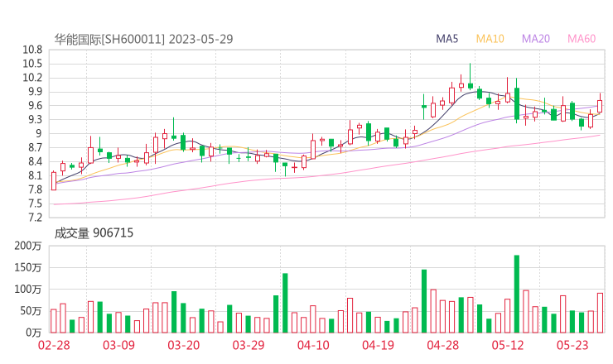The height and width of the screenshot is (364, 613).
Task: Click the 8.4 price axis label
Action: click(35, 161)
